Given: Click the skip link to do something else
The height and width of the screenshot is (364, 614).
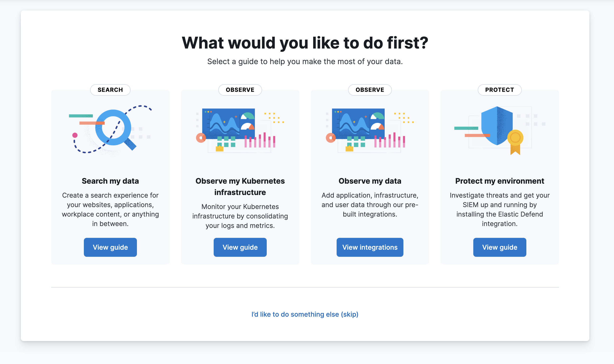Looking at the screenshot, I should [x=305, y=314].
